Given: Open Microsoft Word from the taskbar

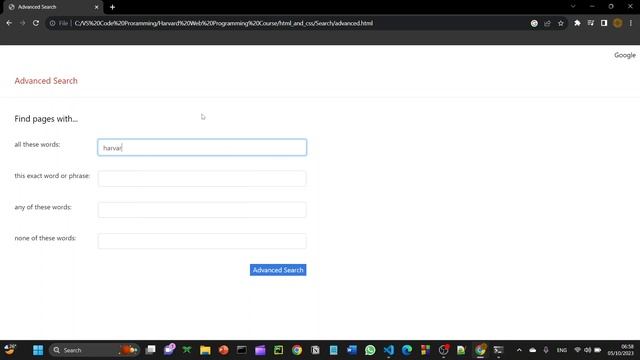Looking at the screenshot, I should click(351, 350).
